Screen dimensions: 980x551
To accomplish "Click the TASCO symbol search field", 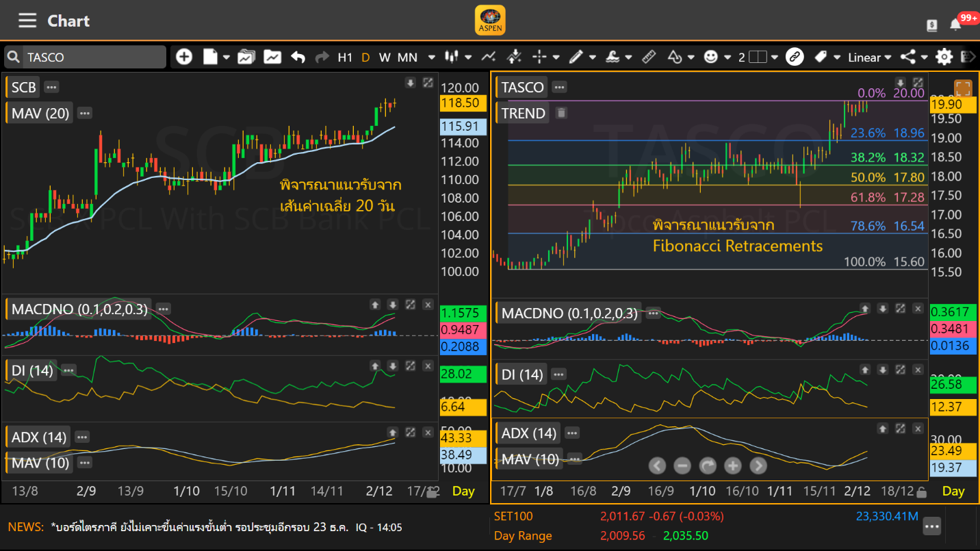I will [94, 57].
